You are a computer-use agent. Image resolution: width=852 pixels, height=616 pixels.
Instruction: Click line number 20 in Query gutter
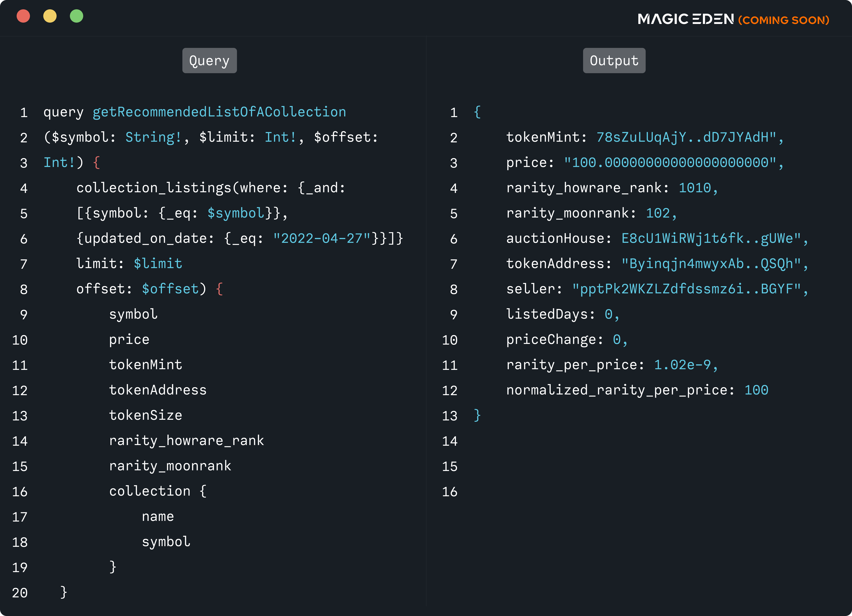coord(20,593)
